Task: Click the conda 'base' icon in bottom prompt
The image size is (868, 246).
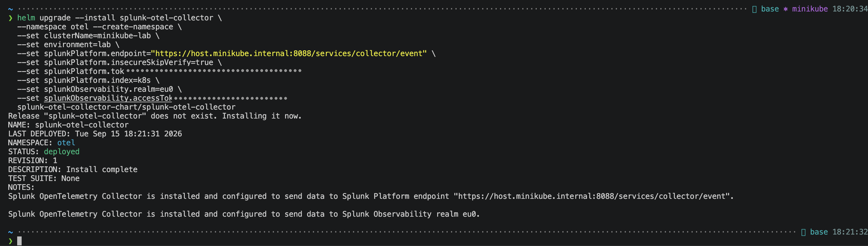Action: pos(803,232)
